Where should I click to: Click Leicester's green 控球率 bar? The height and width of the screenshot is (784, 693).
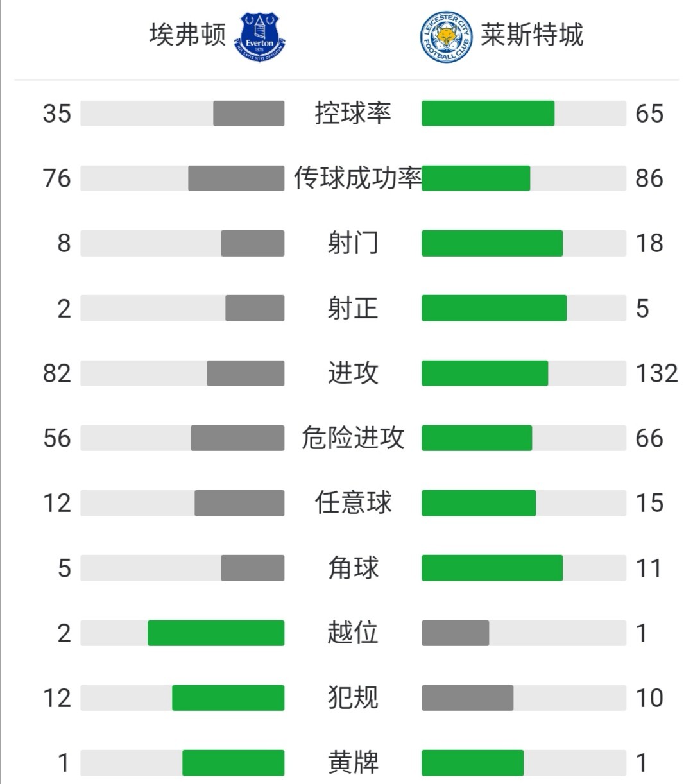488,114
